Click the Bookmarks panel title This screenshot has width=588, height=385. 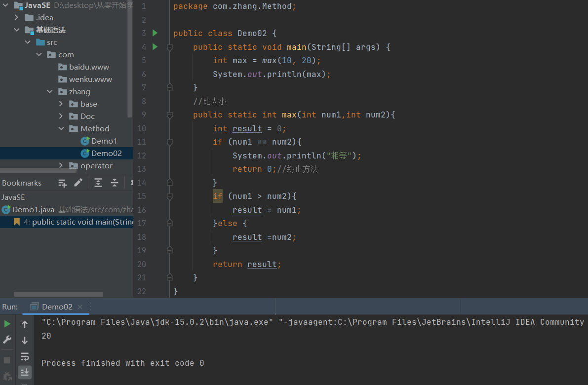22,183
